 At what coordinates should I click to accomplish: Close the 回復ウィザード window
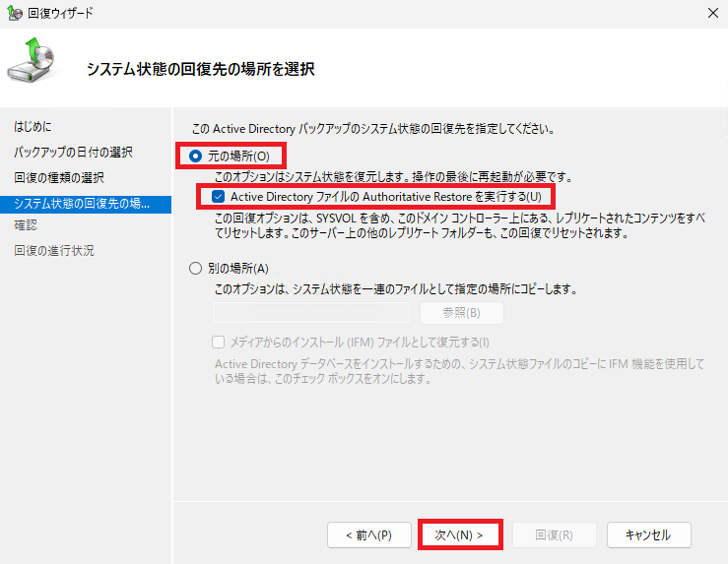pos(713,13)
